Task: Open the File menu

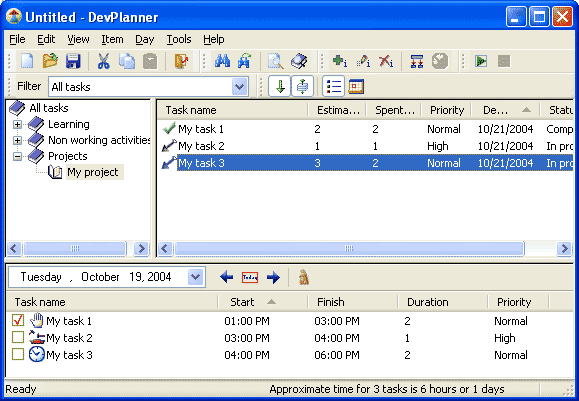Action: [17, 39]
